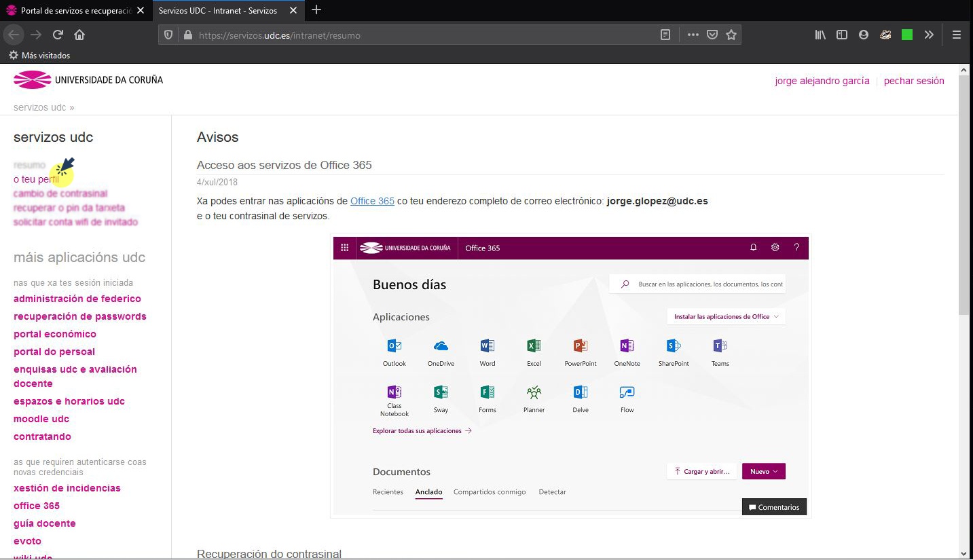Image resolution: width=973 pixels, height=560 pixels.
Task: Open the Library icon in toolbar
Action: (820, 35)
